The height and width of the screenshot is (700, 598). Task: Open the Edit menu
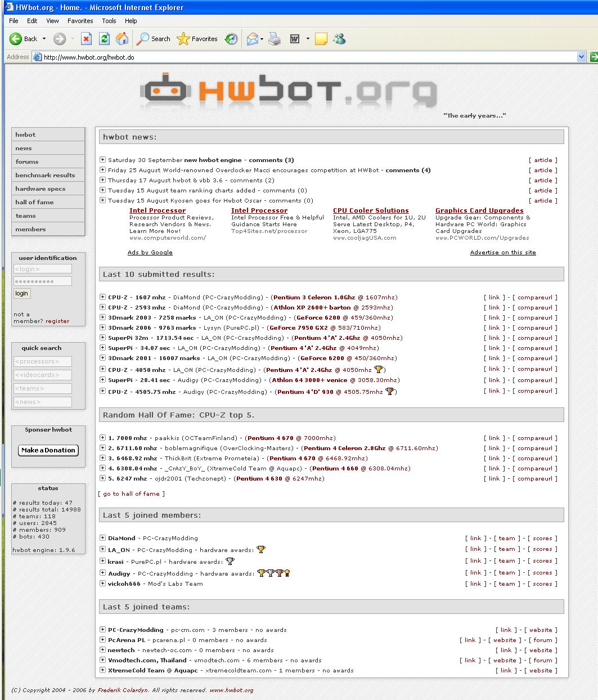[32, 21]
